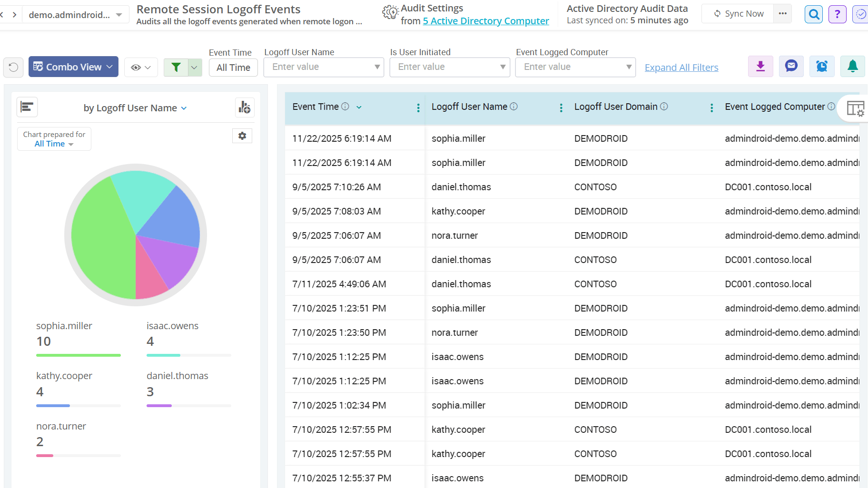The height and width of the screenshot is (488, 868).
Task: Click the Audit Settings gear icon
Action: pos(390,13)
